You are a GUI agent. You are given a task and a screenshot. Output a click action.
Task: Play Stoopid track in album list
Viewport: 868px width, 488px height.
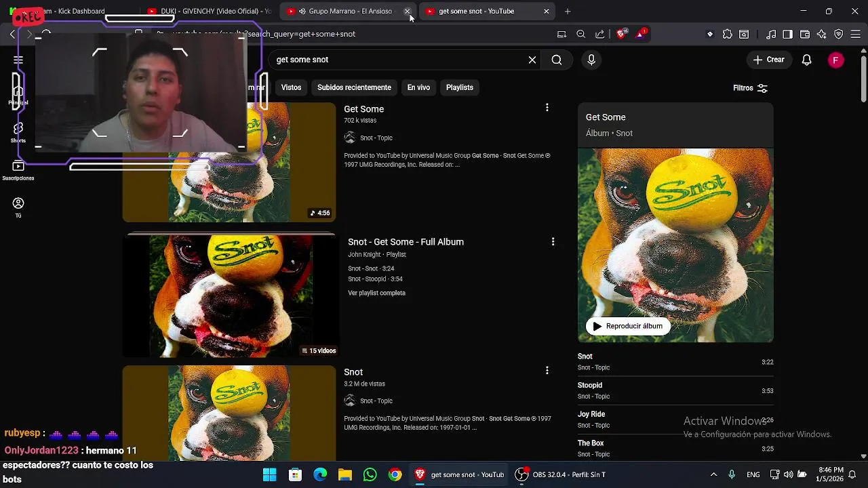point(675,390)
